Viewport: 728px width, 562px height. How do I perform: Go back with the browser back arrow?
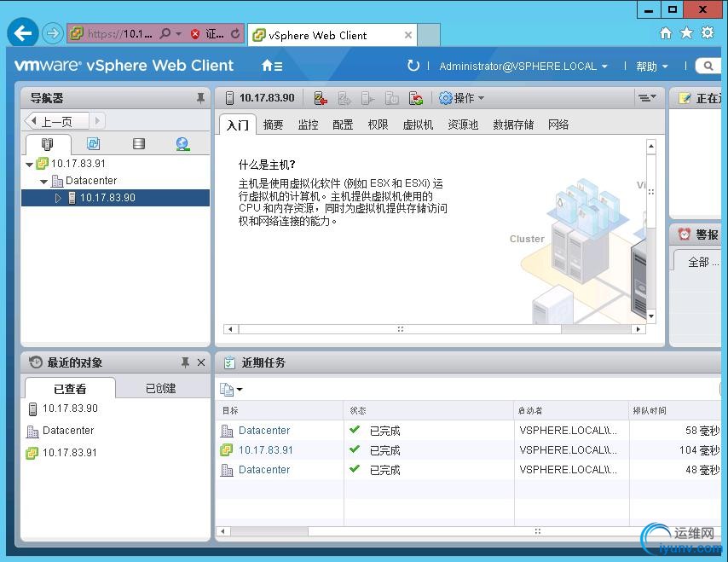click(x=23, y=32)
